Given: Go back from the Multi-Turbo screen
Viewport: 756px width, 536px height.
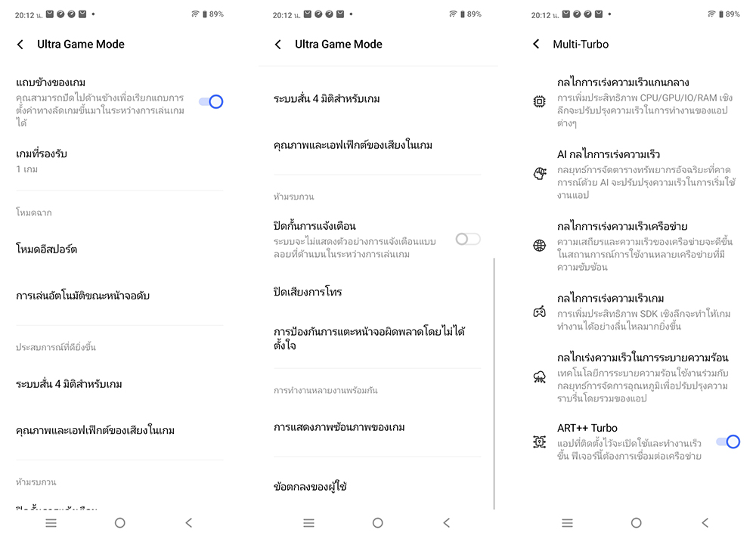Looking at the screenshot, I should (x=536, y=44).
